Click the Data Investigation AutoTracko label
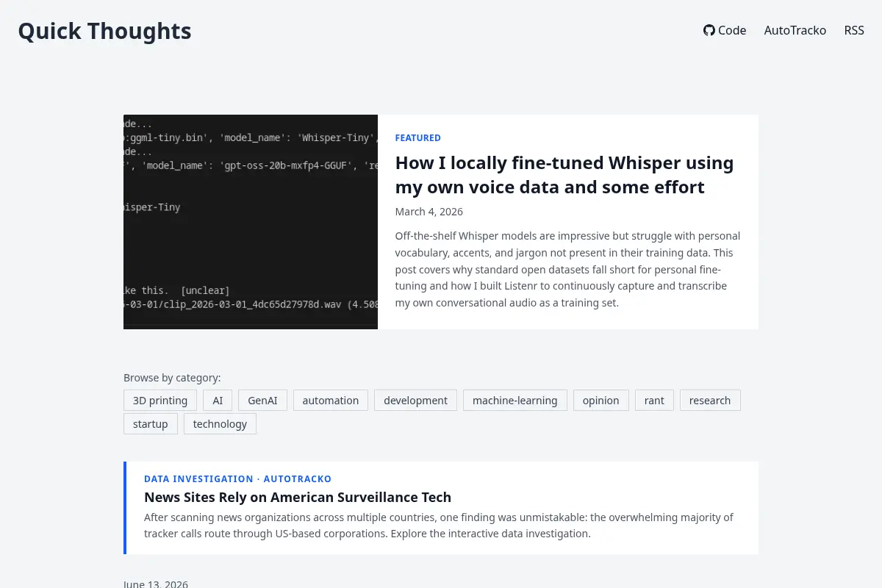Image resolution: width=882 pixels, height=588 pixels. 237,478
